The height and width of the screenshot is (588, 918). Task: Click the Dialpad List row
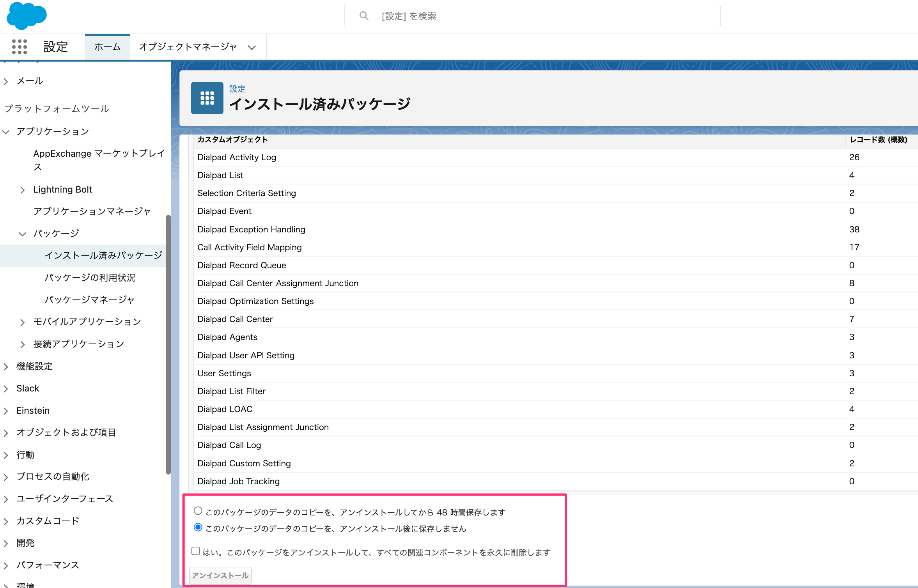pyautogui.click(x=555, y=175)
